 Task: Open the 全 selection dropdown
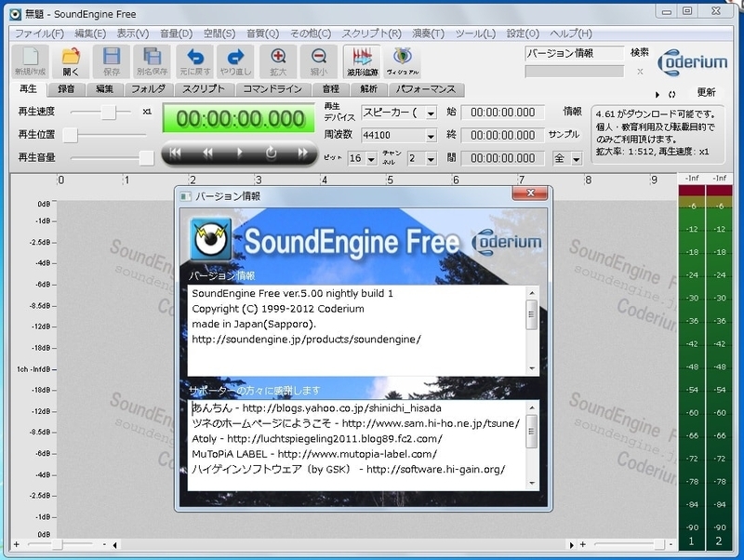576,158
